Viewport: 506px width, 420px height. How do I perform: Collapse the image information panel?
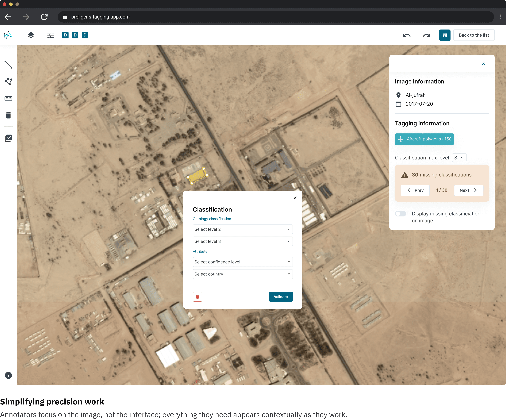click(483, 63)
